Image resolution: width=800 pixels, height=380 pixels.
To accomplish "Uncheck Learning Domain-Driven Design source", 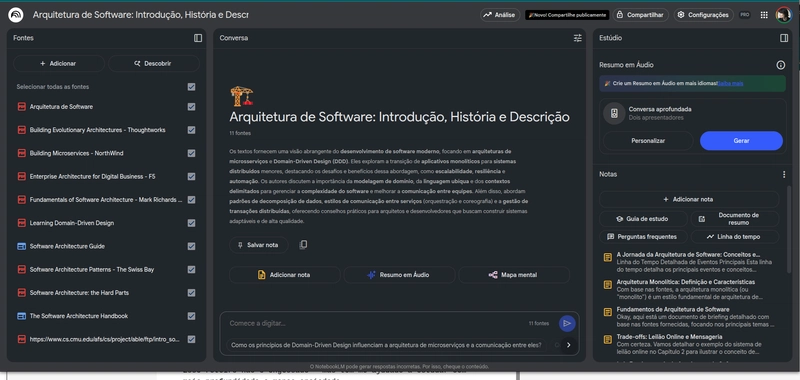I will click(191, 223).
